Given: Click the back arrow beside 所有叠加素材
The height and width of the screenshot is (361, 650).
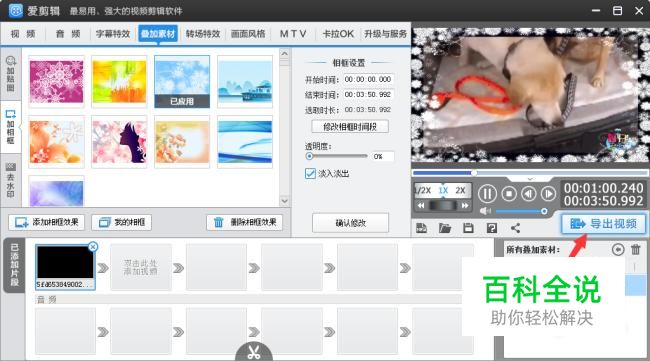Looking at the screenshot, I should [x=618, y=250].
